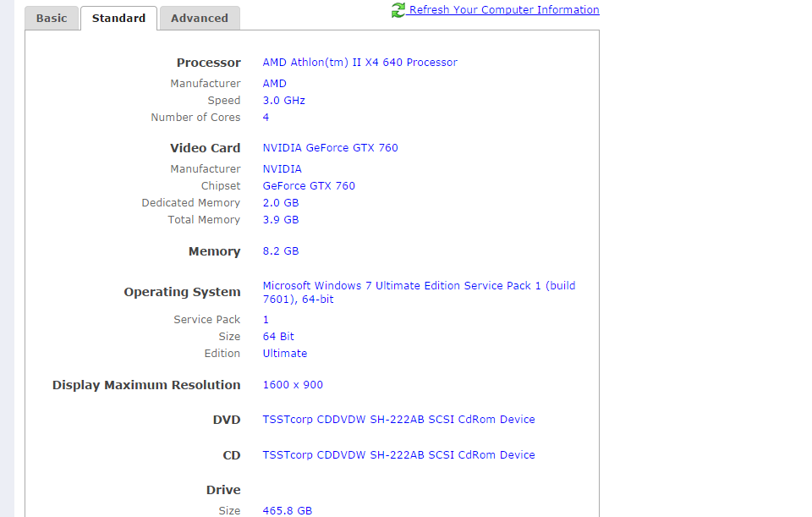The width and height of the screenshot is (812, 517).
Task: Click the Operating System heading label
Action: [183, 292]
